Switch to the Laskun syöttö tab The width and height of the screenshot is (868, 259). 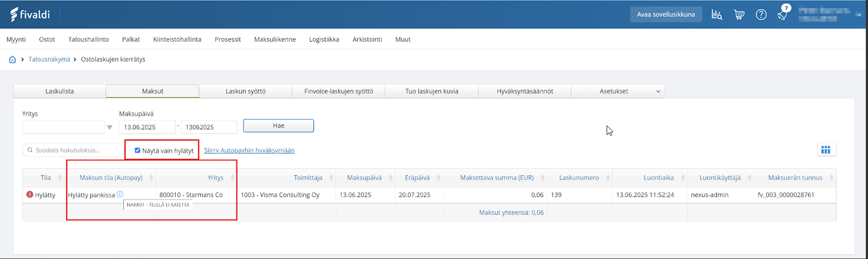coord(246,91)
